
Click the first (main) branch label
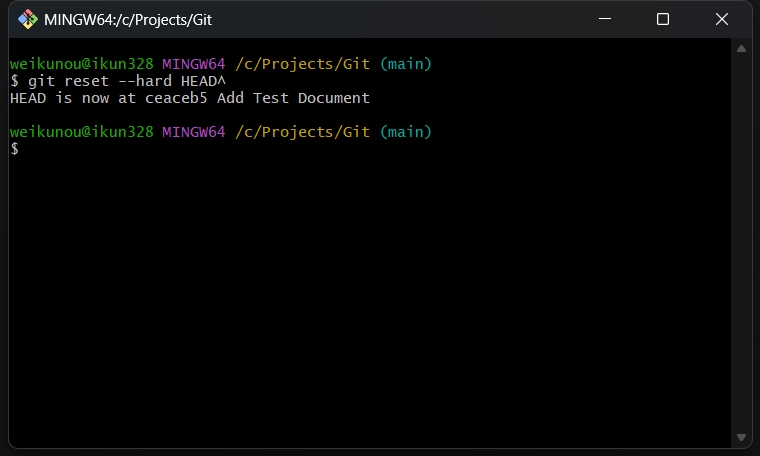pos(406,64)
